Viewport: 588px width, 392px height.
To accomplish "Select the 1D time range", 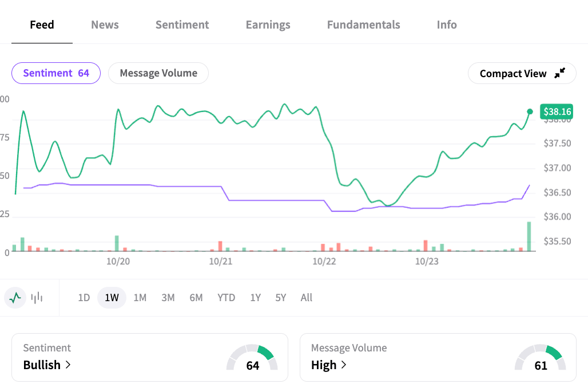I will pyautogui.click(x=84, y=298).
